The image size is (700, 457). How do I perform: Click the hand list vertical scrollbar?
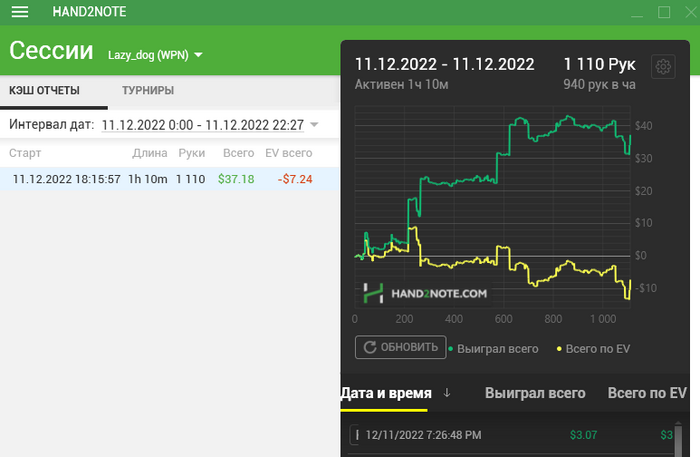[678, 439]
